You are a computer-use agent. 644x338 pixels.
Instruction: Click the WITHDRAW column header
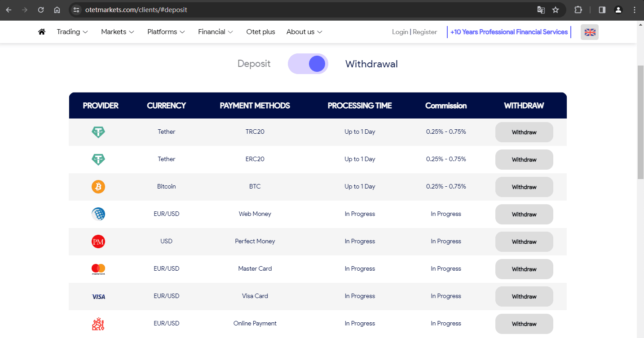pos(524,106)
